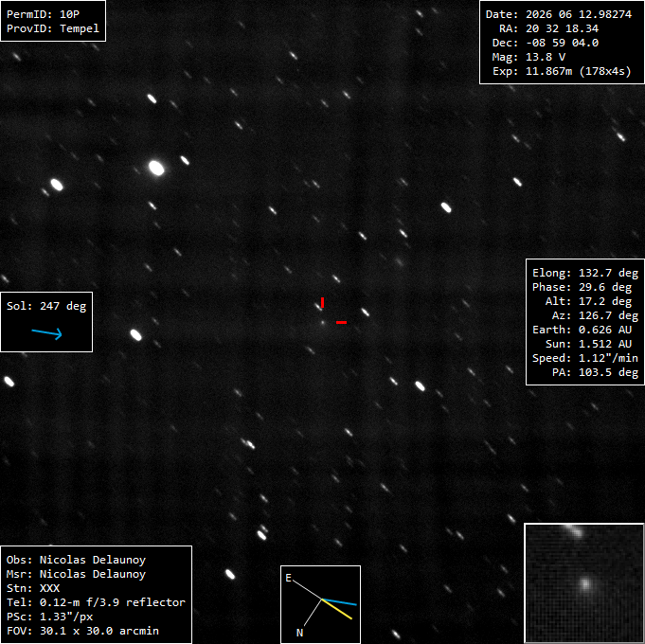
Task: Click the Exp: 11.867m (178x4s) line
Action: (562, 71)
